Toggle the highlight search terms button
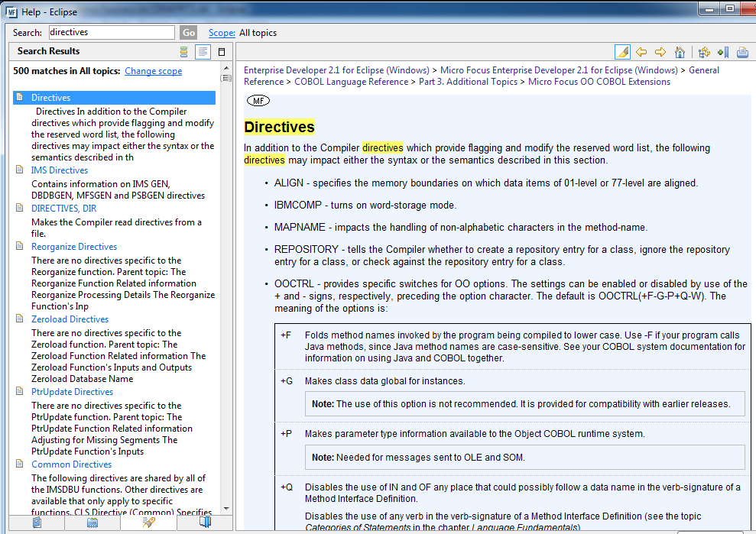The width and height of the screenshot is (756, 534). [x=622, y=52]
